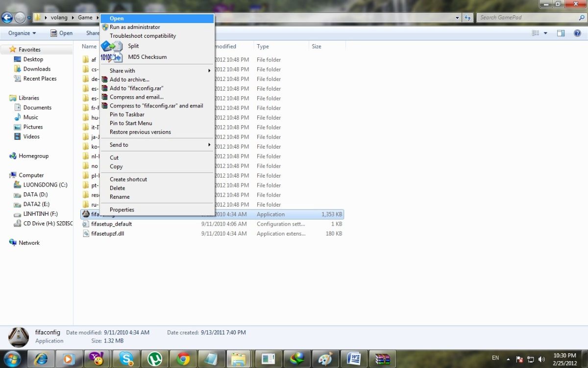The width and height of the screenshot is (588, 368).
Task: Open the address bar history dropdown
Action: click(x=458, y=18)
